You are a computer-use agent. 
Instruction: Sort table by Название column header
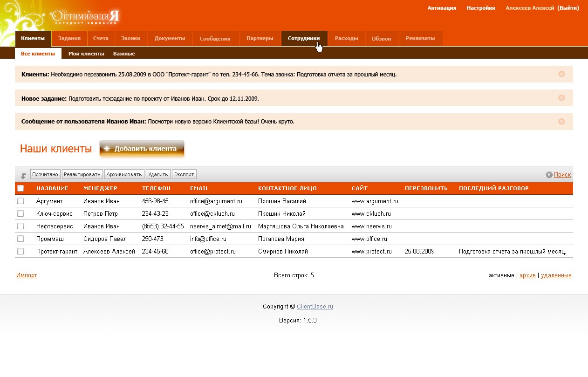tap(52, 188)
